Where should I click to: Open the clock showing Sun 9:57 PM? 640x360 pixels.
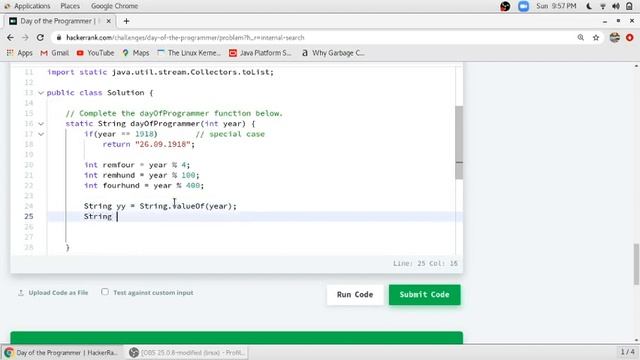click(556, 6)
